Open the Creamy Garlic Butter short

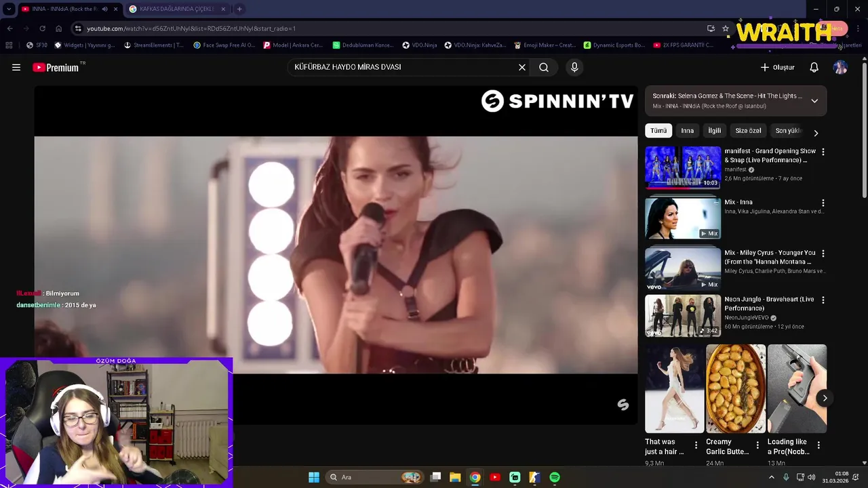coord(736,388)
